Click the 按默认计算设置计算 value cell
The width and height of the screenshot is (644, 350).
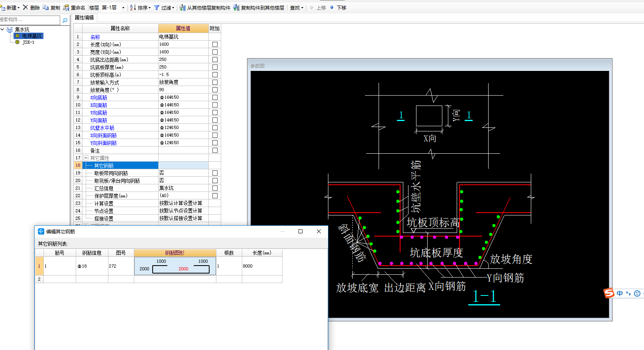183,203
